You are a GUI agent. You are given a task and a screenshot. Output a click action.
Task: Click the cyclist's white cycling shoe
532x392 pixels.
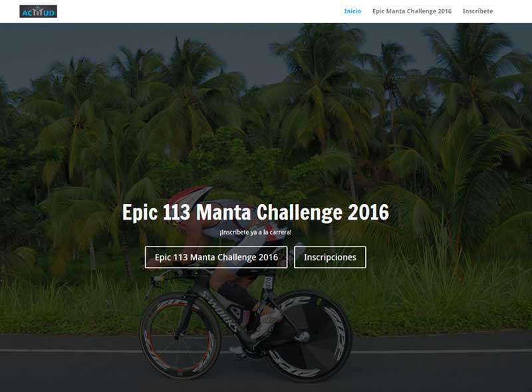(266, 324)
